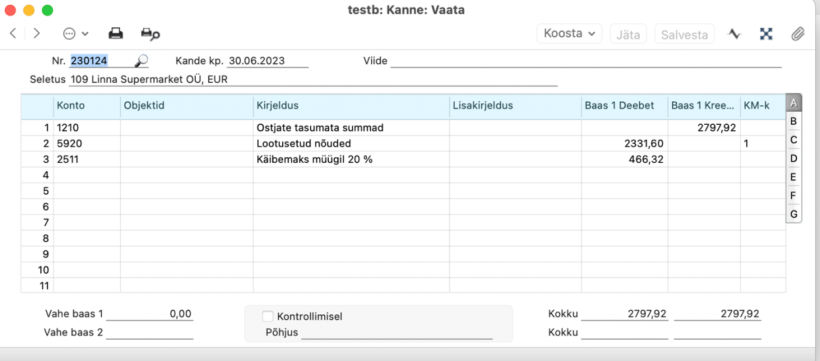Image resolution: width=820 pixels, height=361 pixels.
Task: Click credit amount 2797,92 in row 1
Action: pyautogui.click(x=704, y=127)
